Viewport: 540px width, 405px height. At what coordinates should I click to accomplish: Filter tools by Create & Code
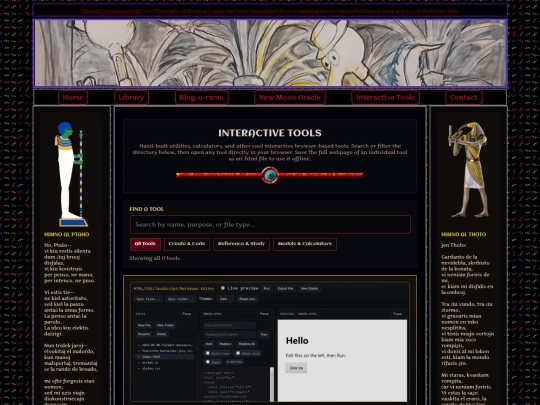click(187, 244)
